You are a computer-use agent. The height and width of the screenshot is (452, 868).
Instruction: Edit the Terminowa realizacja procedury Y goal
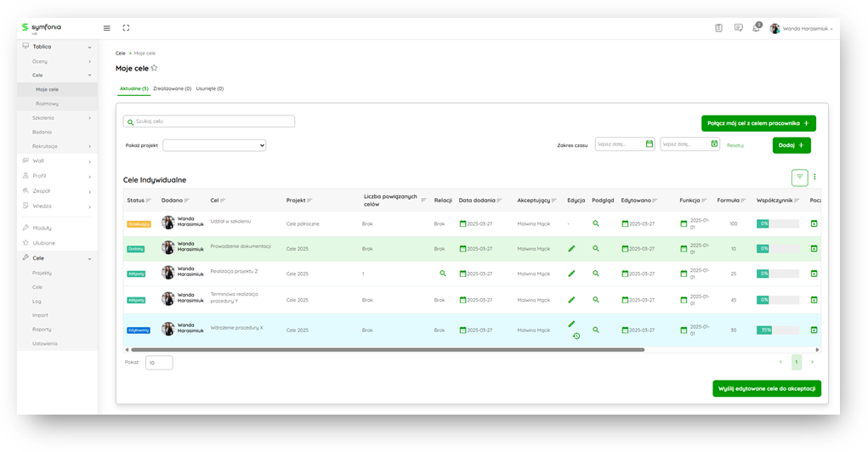[572, 300]
